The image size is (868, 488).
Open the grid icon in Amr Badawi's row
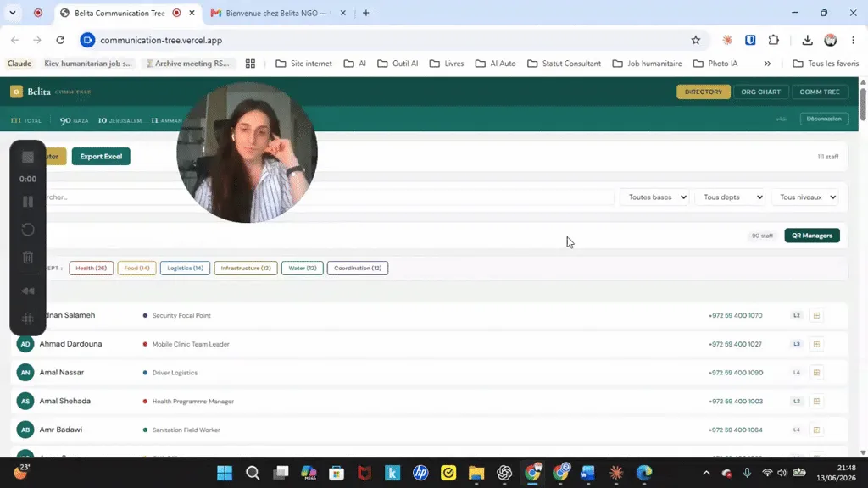(x=816, y=430)
